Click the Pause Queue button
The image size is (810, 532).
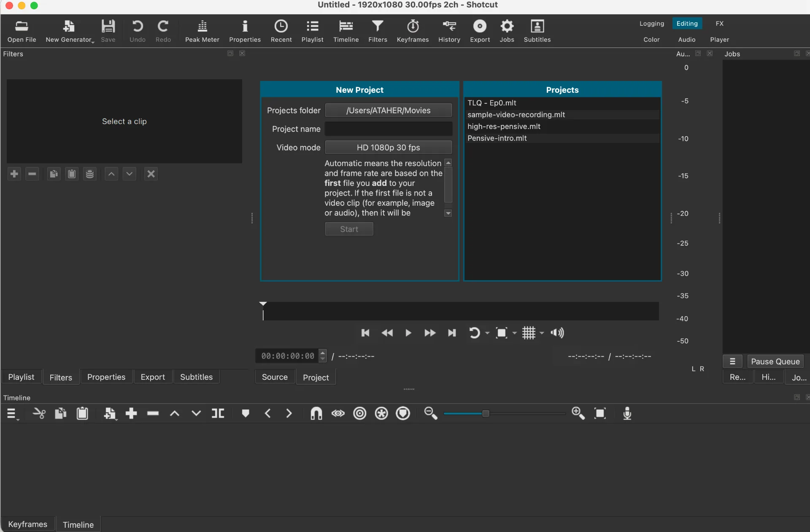pyautogui.click(x=775, y=361)
